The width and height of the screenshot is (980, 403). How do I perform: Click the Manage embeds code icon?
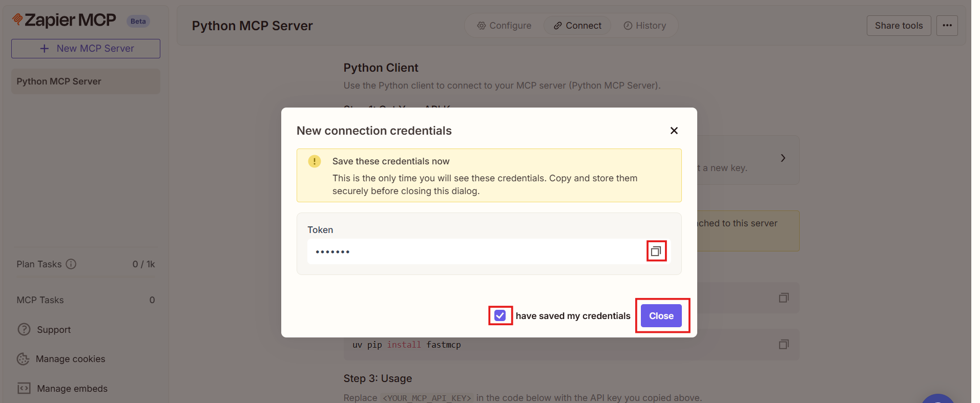[x=24, y=388]
